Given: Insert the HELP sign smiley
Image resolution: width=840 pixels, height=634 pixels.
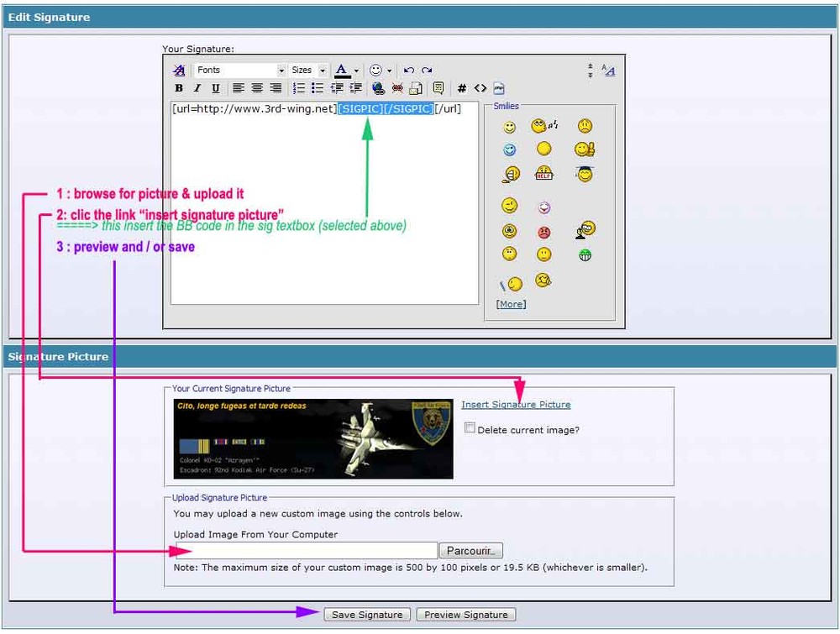Looking at the screenshot, I should pos(543,173).
